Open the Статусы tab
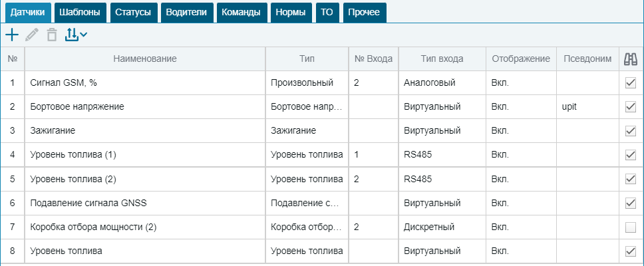This screenshot has height=266, width=644. (x=133, y=13)
